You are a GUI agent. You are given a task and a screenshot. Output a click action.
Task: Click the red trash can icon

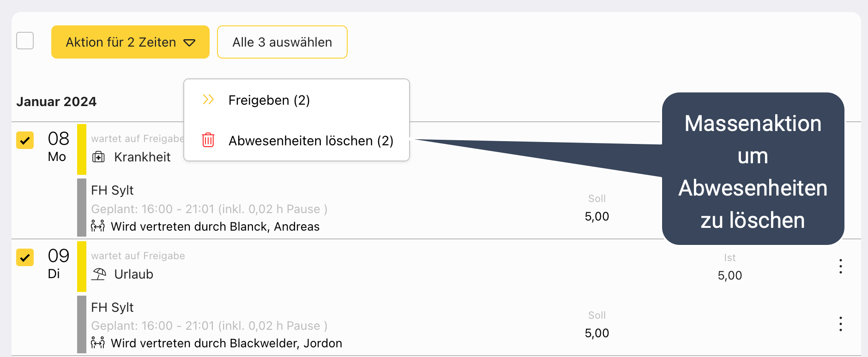[208, 140]
